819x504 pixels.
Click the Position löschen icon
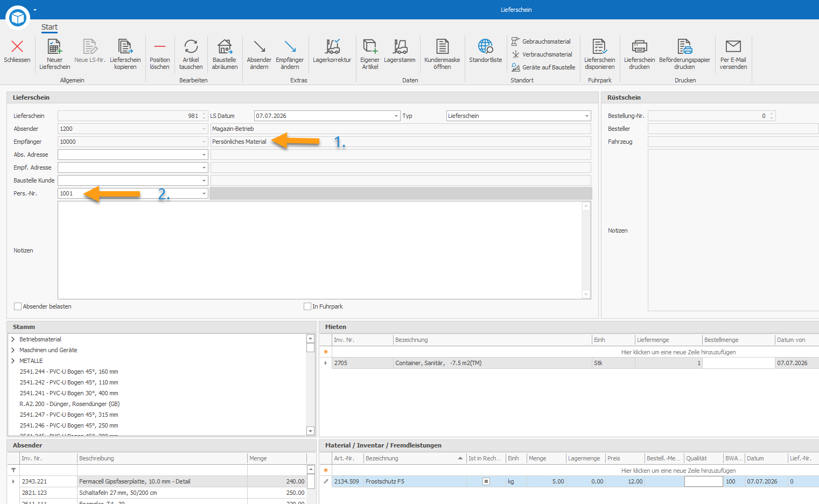160,46
